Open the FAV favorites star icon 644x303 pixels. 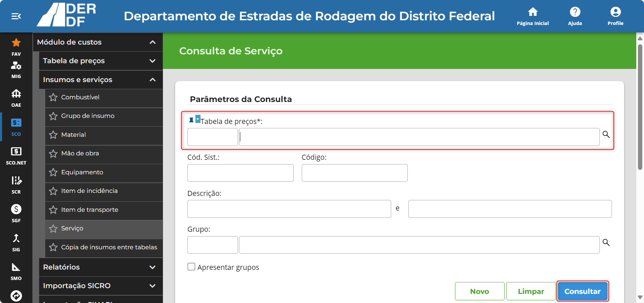click(x=16, y=43)
